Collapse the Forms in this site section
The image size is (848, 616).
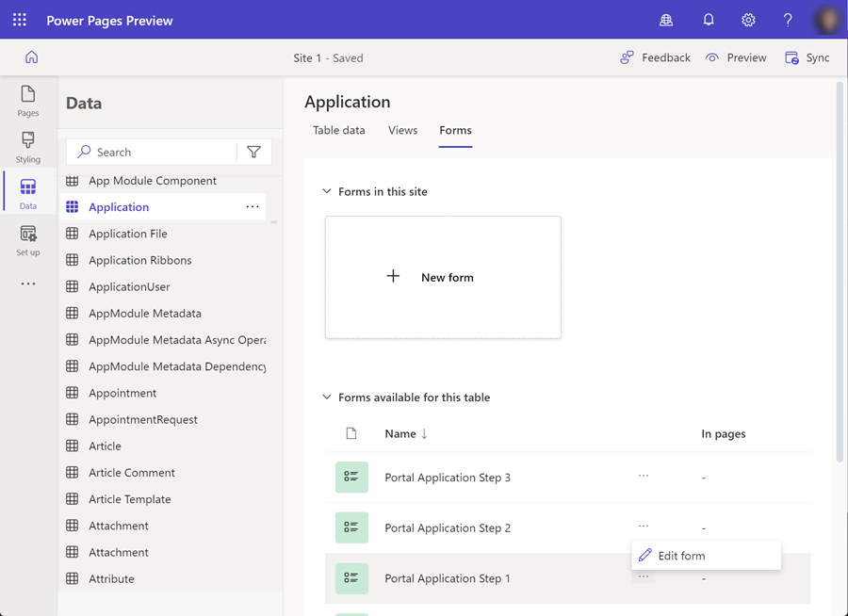coord(327,191)
